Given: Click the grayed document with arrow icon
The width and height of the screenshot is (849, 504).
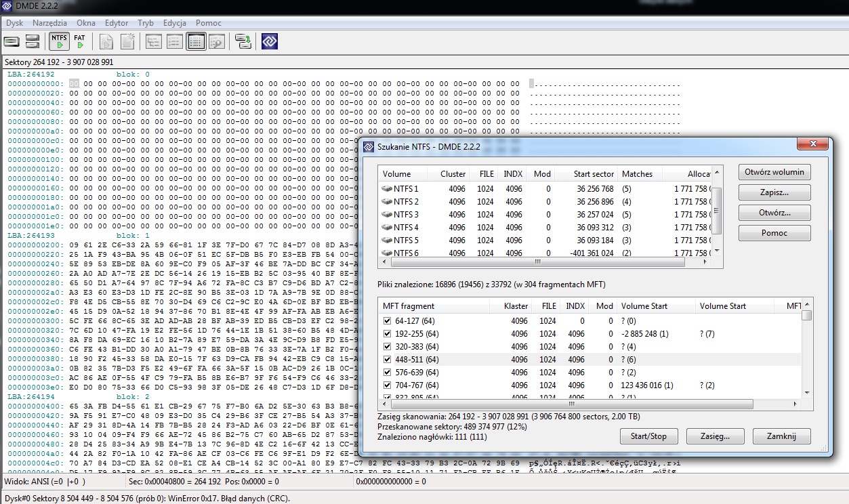Looking at the screenshot, I should 106,42.
